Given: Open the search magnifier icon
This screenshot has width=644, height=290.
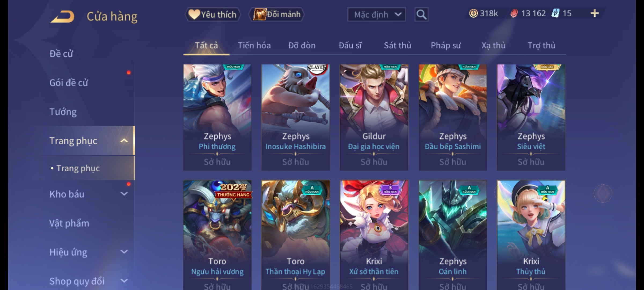Looking at the screenshot, I should (x=421, y=15).
